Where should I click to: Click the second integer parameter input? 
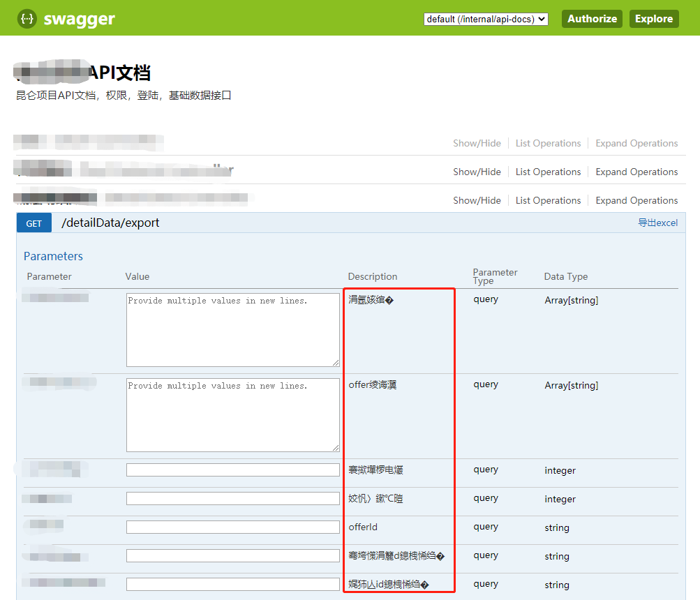coord(232,498)
